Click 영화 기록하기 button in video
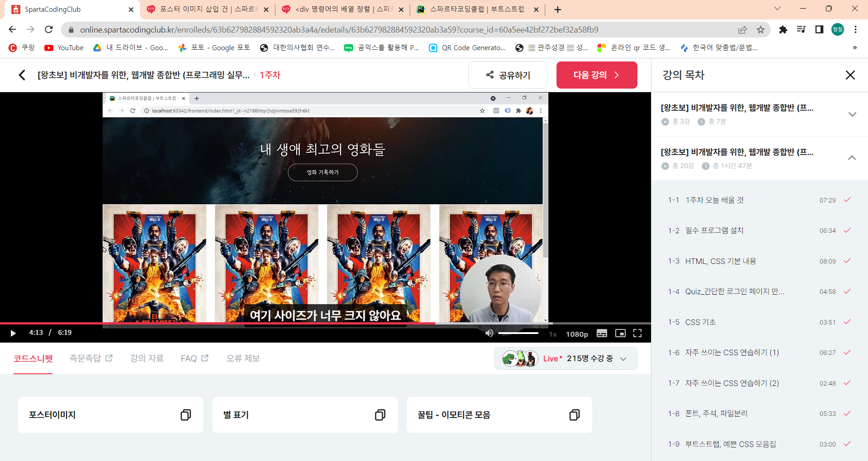 (x=323, y=172)
